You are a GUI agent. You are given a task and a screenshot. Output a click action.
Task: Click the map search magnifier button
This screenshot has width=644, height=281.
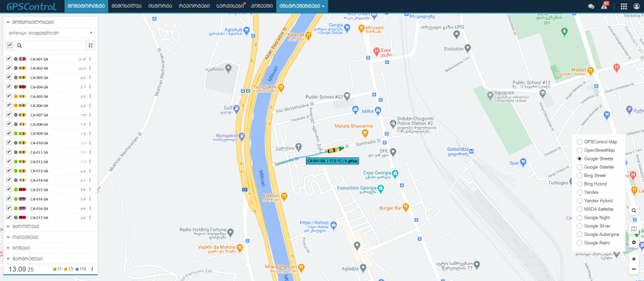click(634, 210)
